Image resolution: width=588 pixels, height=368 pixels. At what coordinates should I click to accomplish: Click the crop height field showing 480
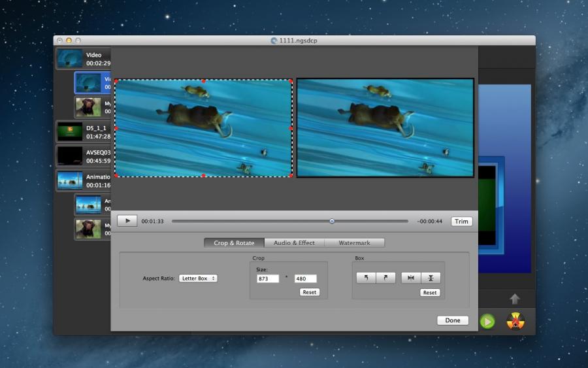pos(305,278)
